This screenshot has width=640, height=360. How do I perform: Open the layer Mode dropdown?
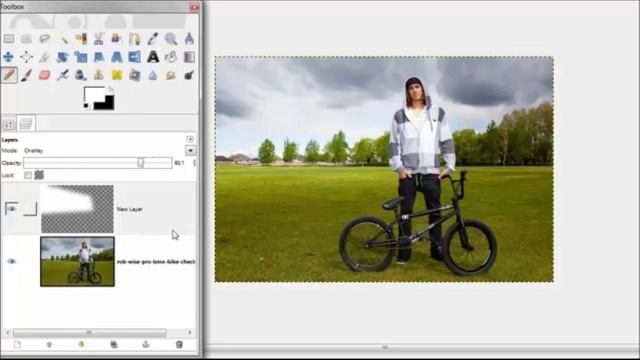pos(190,151)
